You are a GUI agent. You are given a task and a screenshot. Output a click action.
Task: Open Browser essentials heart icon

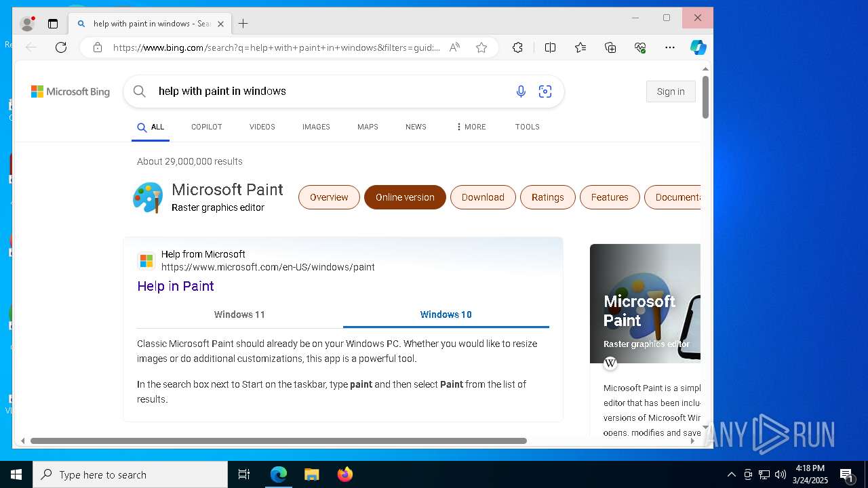click(x=640, y=47)
